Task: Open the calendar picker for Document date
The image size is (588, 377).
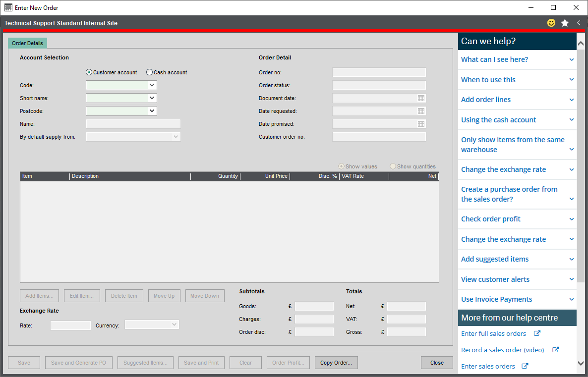Action: [x=421, y=98]
